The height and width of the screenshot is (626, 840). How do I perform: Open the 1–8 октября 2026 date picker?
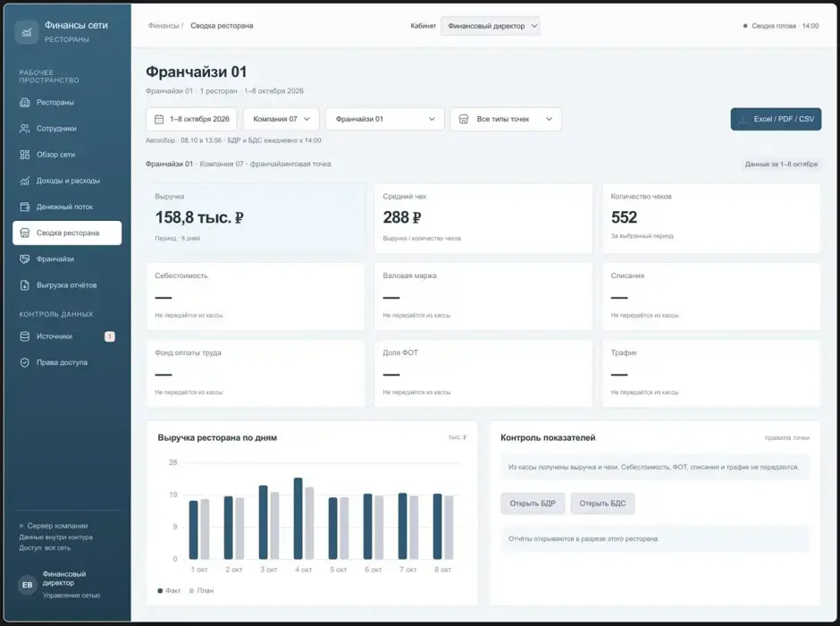click(x=191, y=119)
